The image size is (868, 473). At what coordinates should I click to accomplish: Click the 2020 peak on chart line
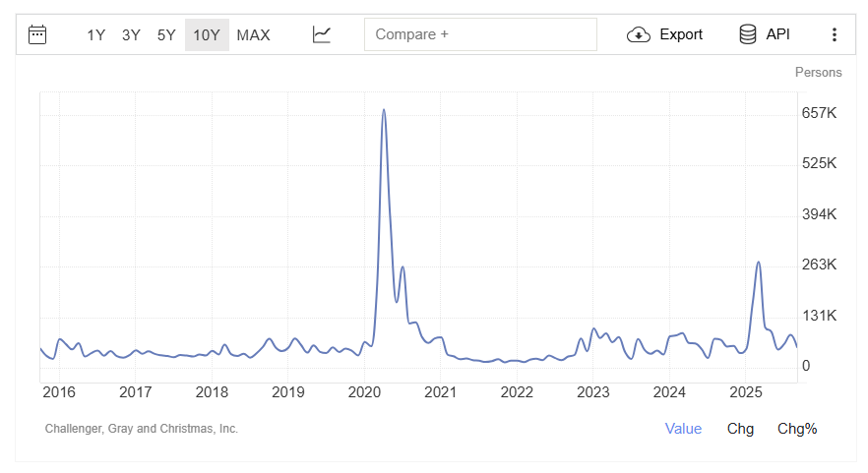pos(383,110)
